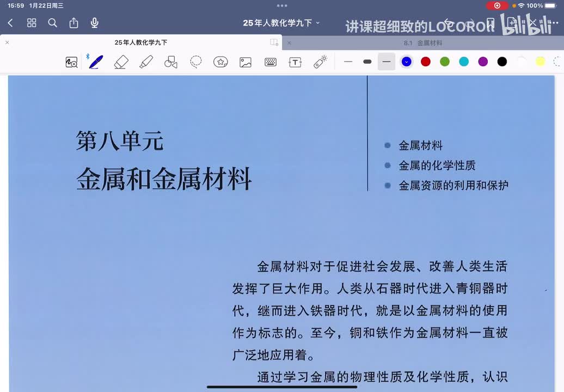The height and width of the screenshot is (392, 564).
Task: Start audio recording with the microphone icon
Action: [x=95, y=23]
